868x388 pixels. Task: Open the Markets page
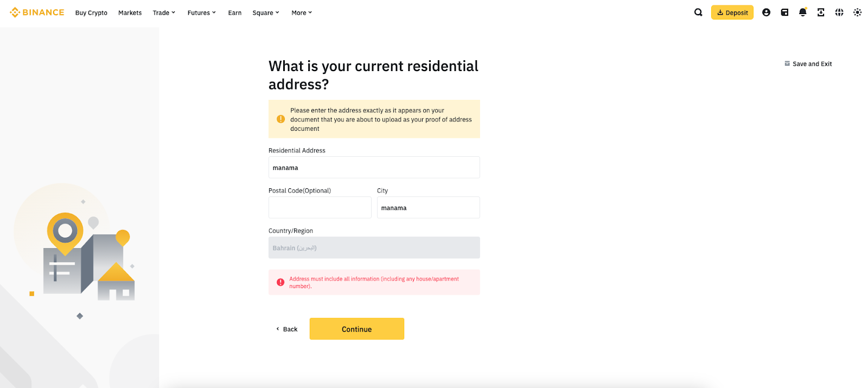coord(130,12)
